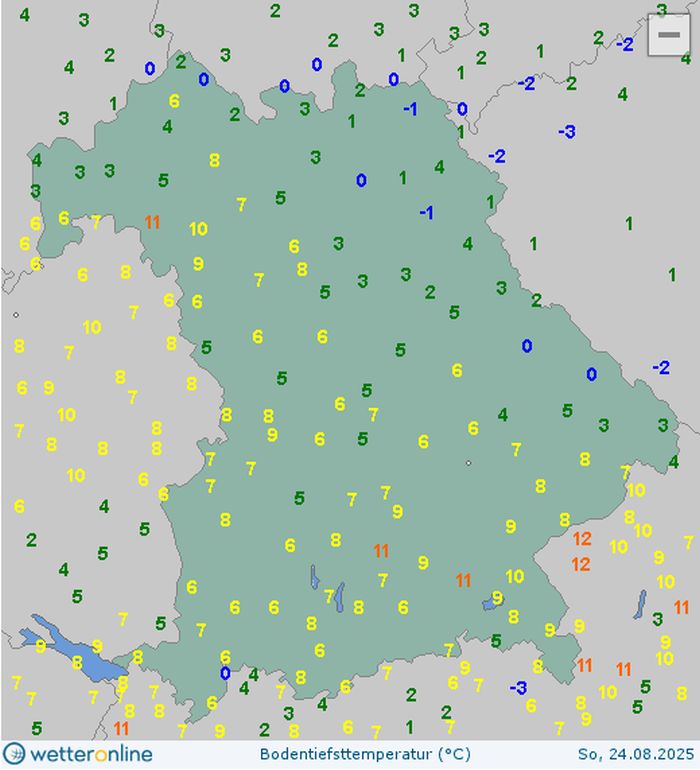Click the small white city dot inside Bavaria
Viewport: 700px width, 770px height.
pos(468,463)
